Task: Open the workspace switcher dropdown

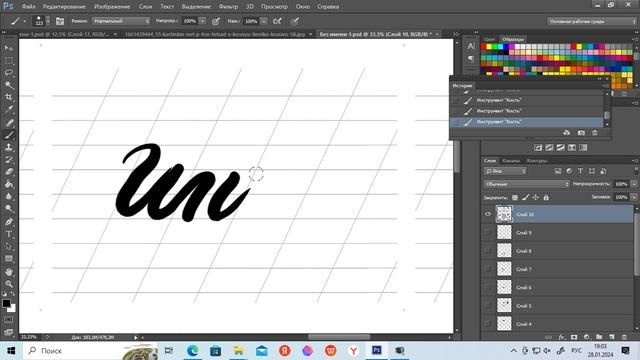Action: tap(591, 21)
